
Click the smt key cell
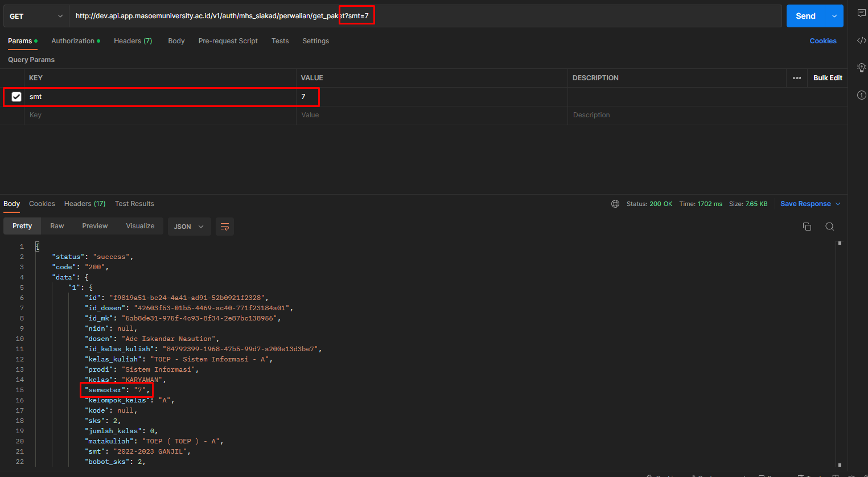pos(159,97)
